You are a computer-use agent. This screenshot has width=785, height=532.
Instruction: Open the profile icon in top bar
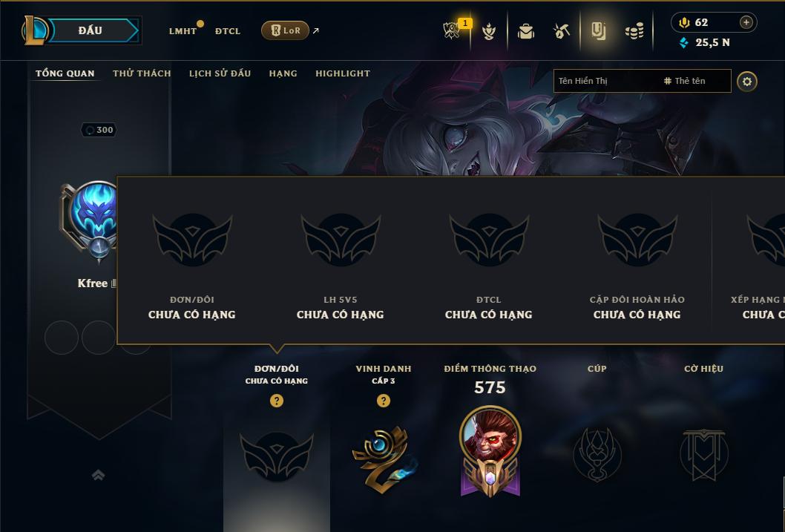(x=598, y=31)
